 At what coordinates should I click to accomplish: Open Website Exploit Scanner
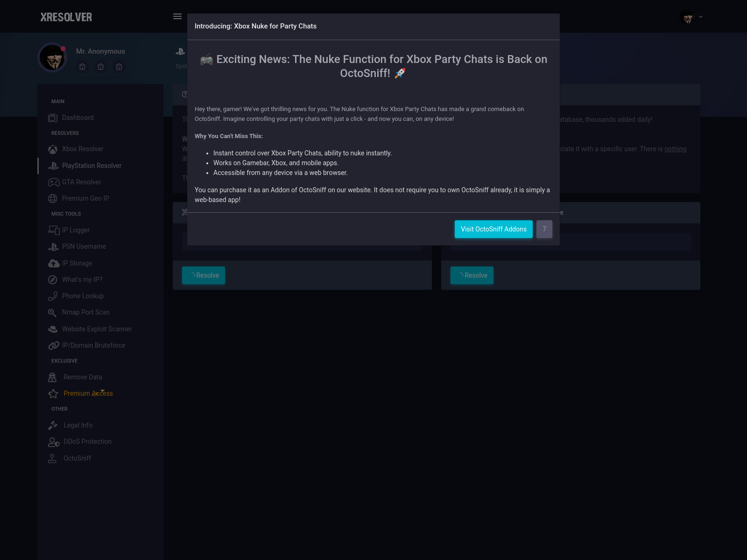tap(97, 329)
